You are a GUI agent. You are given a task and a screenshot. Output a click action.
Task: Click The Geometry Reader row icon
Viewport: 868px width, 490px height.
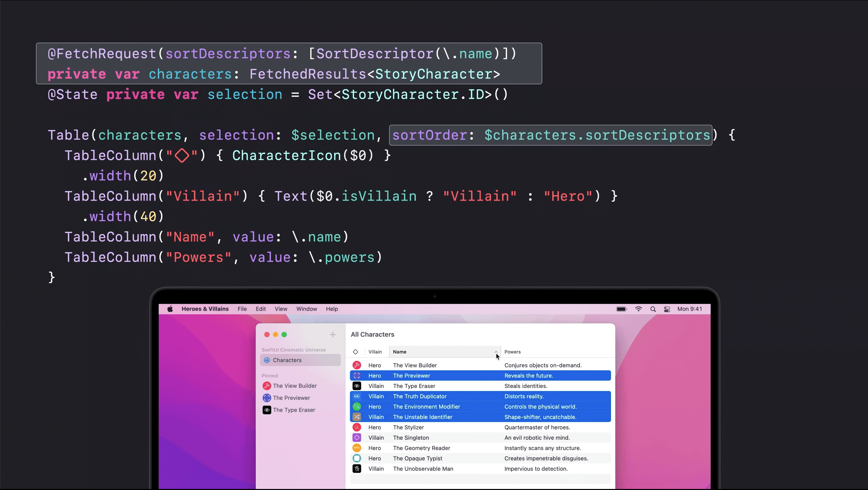(x=357, y=448)
